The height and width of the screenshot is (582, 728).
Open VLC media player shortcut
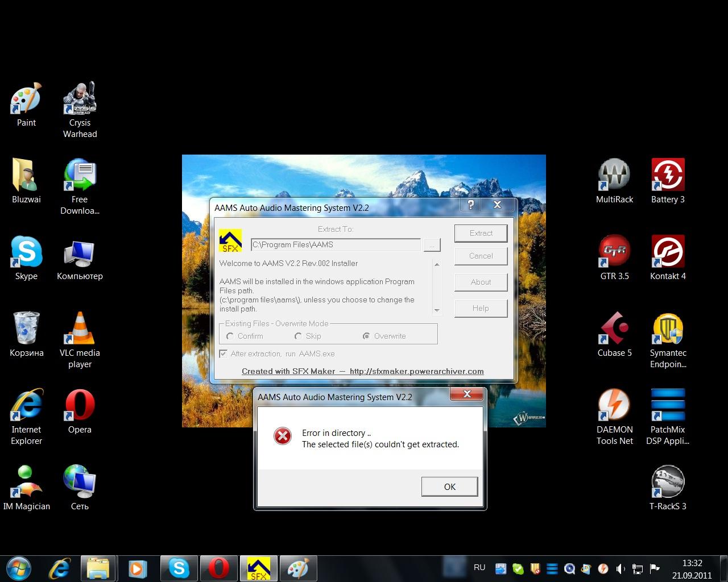click(x=80, y=340)
